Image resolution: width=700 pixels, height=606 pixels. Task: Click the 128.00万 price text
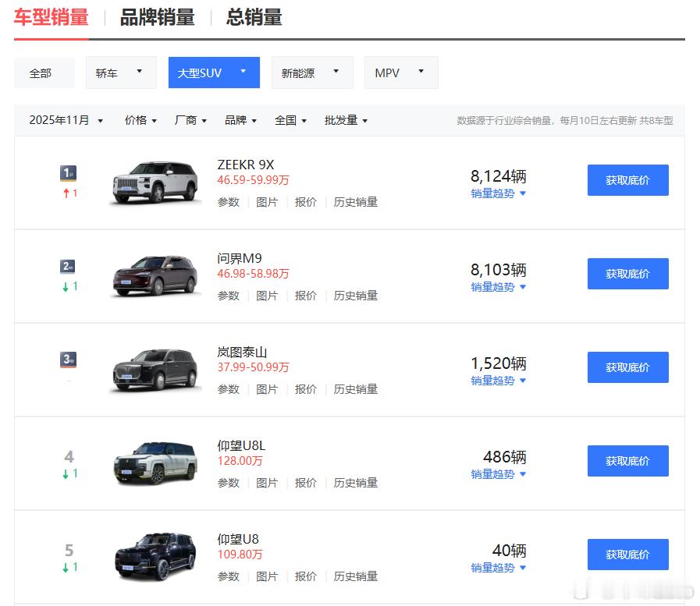[x=240, y=461]
